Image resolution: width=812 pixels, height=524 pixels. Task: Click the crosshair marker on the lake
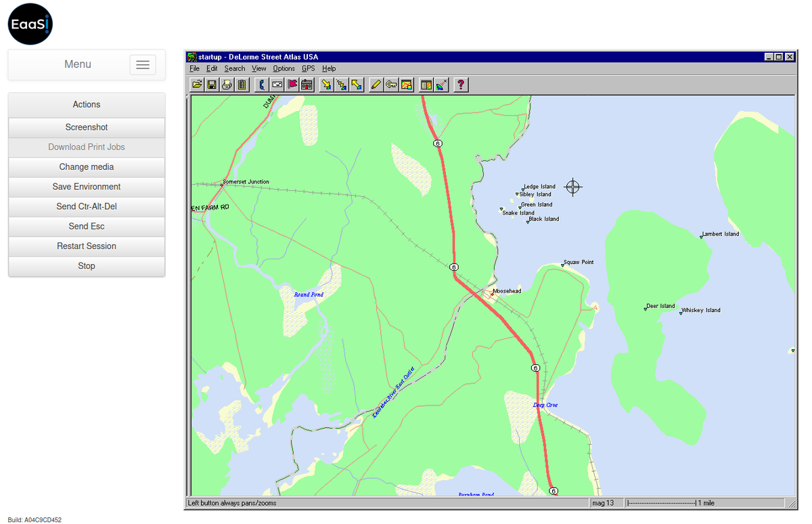pos(573,187)
